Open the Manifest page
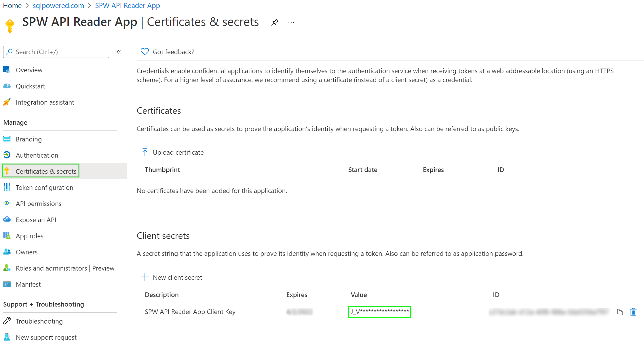Image resolution: width=644 pixels, height=344 pixels. coord(28,284)
